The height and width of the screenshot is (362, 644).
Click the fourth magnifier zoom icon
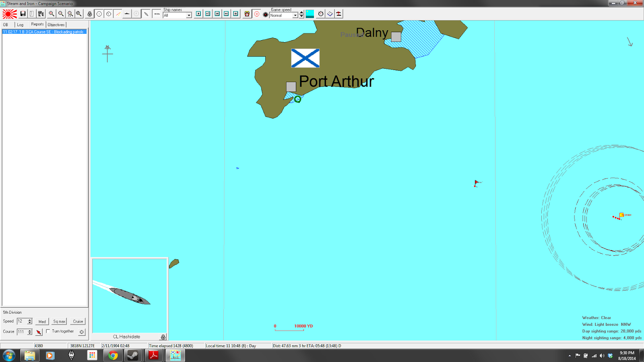(x=79, y=14)
